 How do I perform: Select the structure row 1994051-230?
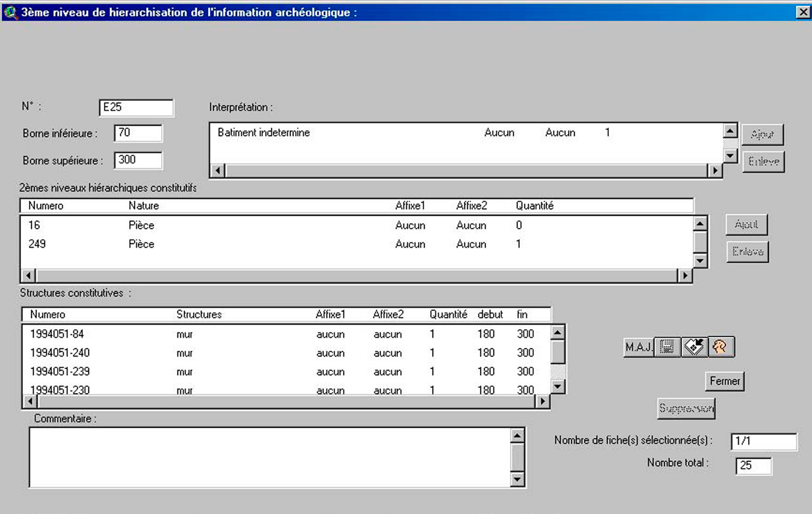pos(286,389)
